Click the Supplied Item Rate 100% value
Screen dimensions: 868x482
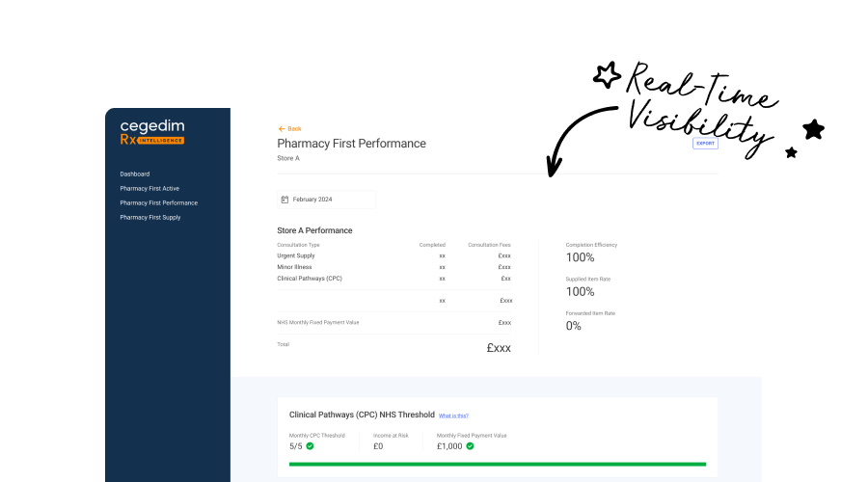[580, 292]
